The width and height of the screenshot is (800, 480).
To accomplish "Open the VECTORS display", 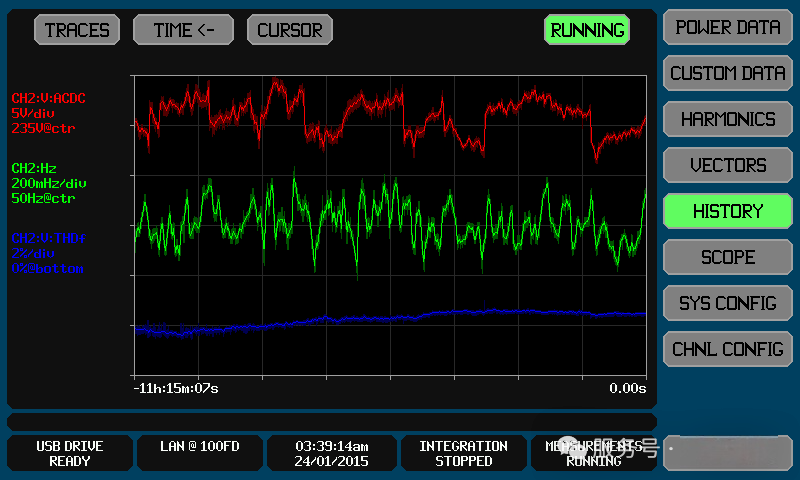I will click(727, 165).
